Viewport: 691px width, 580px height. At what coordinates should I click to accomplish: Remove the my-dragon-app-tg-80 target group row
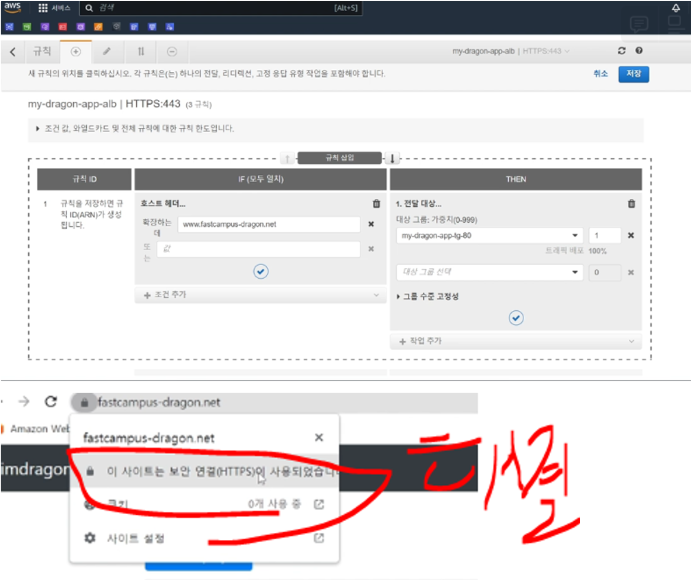point(631,235)
